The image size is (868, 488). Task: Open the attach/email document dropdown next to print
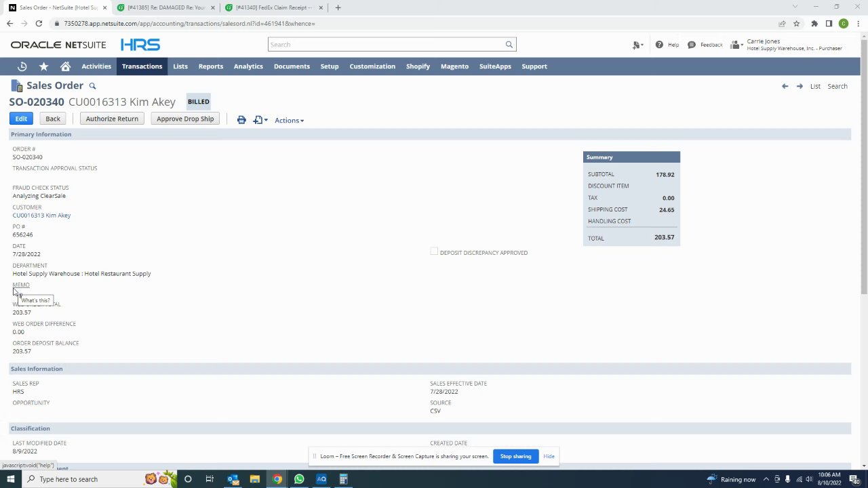click(260, 120)
